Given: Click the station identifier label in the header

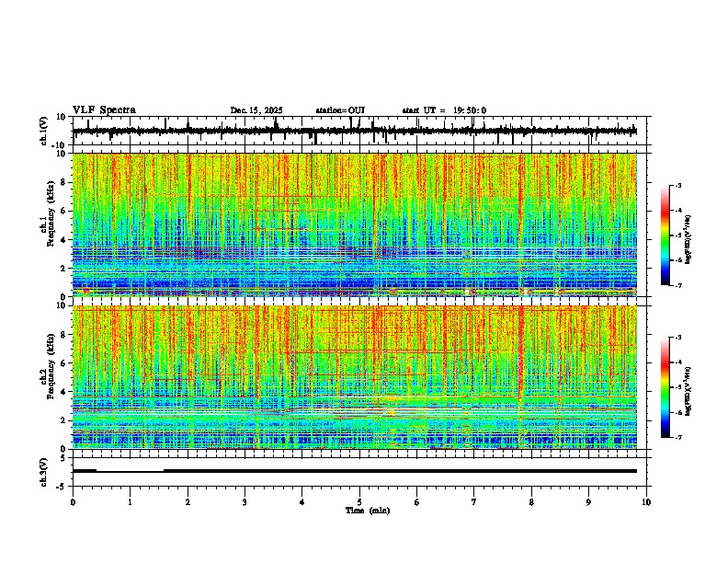Looking at the screenshot, I should (340, 110).
